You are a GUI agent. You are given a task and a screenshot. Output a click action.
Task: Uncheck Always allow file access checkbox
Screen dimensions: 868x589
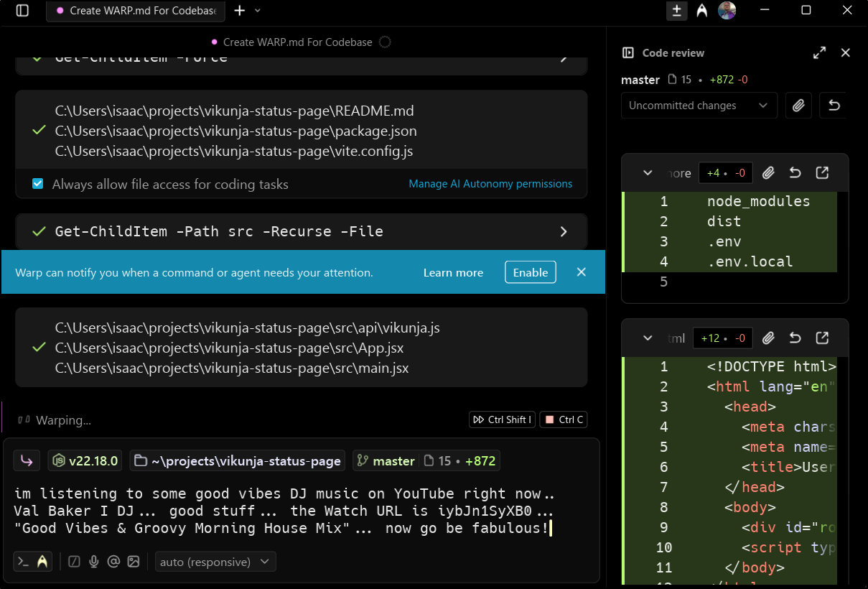tap(38, 184)
